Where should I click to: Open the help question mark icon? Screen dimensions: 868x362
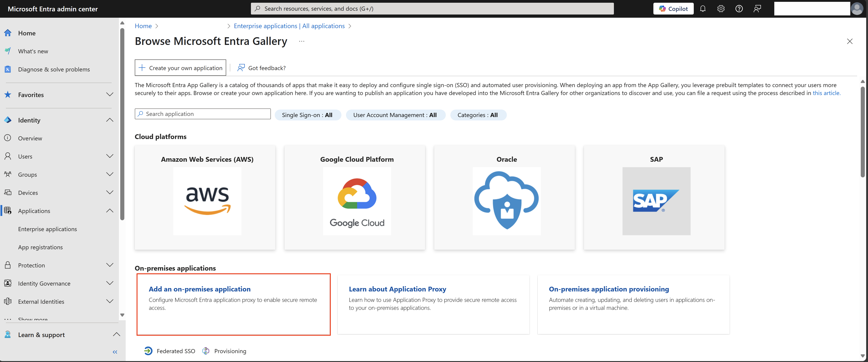coord(739,9)
